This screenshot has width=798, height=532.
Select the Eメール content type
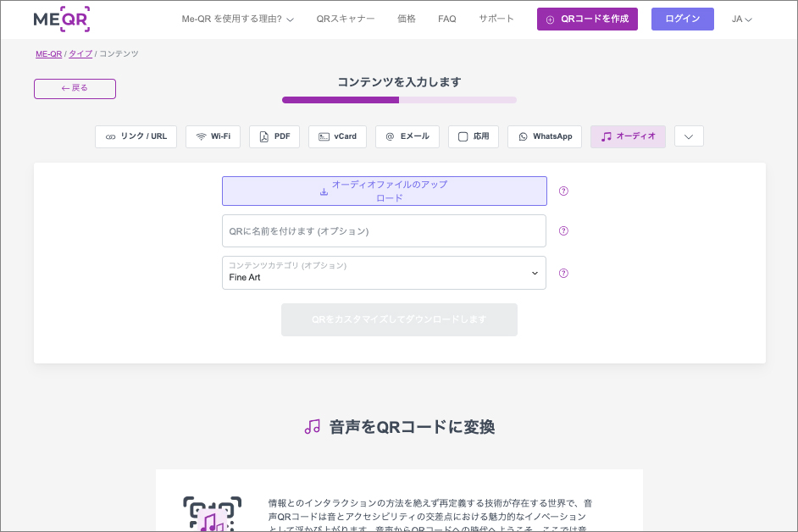(407, 136)
